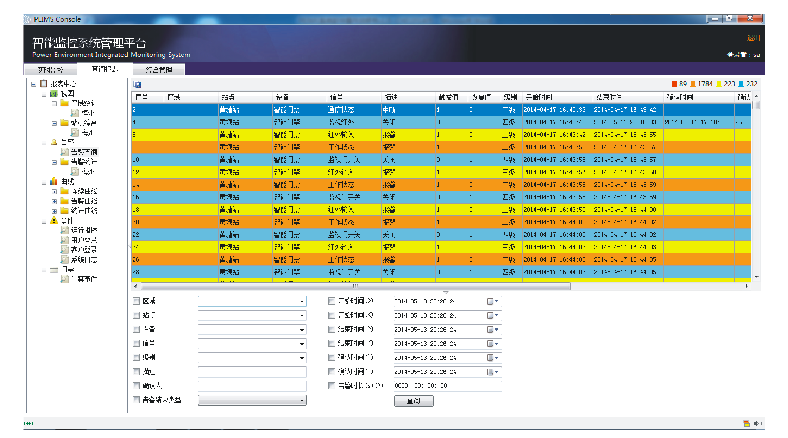Image resolution: width=788 pixels, height=438 pixels.
Task: Collapse the folder under the bell alarm node
Action: 54,162
